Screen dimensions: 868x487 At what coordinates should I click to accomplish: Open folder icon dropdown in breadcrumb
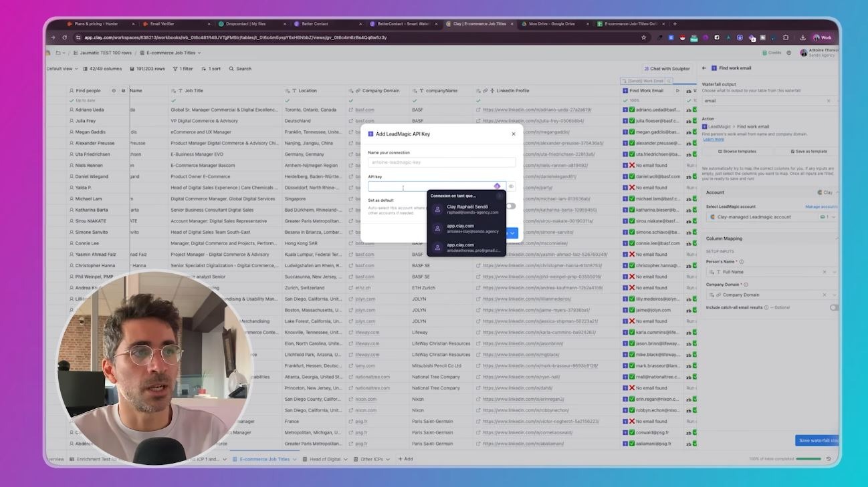(60, 53)
